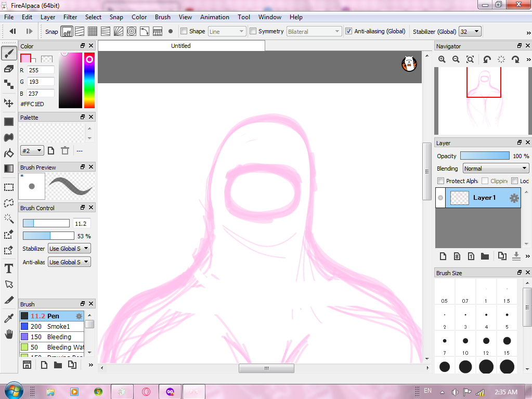532x399 pixels.
Task: Select the Lasso selection tool
Action: pyautogui.click(x=9, y=203)
